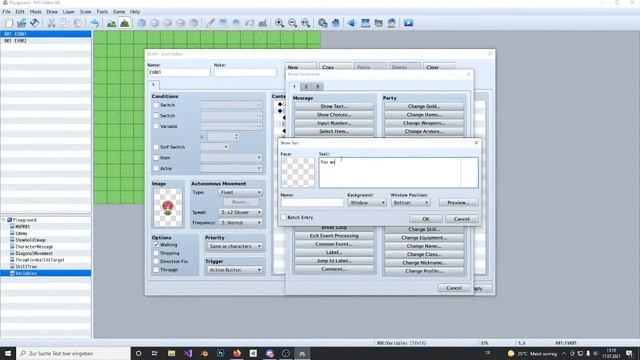Select the Automatic layer toolbar icon
The height and width of the screenshot is (360, 640).
142,23
